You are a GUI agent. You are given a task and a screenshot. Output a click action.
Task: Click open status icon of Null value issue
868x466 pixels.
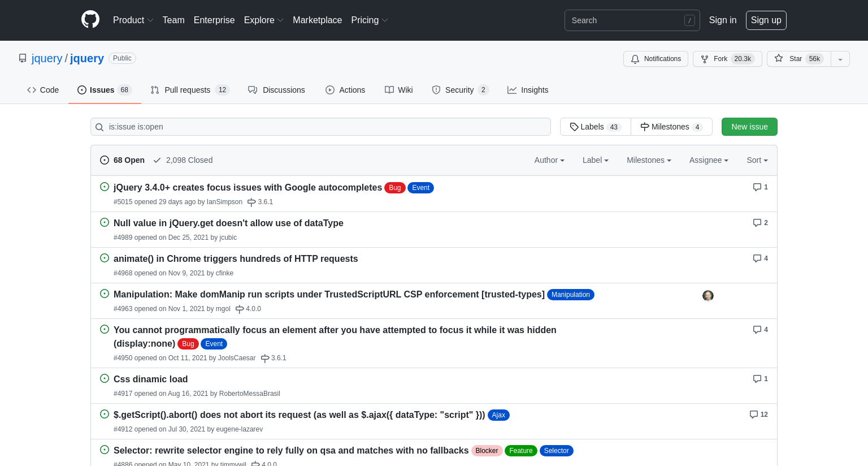(105, 222)
